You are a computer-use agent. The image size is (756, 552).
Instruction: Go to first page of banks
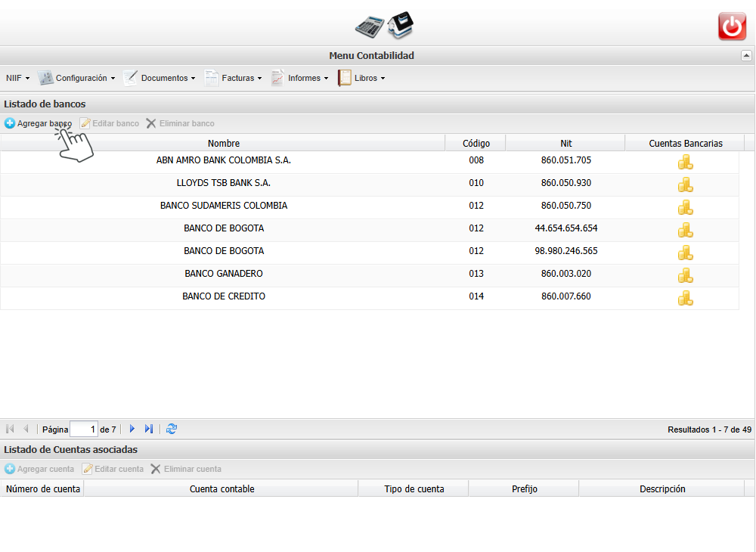coord(10,429)
